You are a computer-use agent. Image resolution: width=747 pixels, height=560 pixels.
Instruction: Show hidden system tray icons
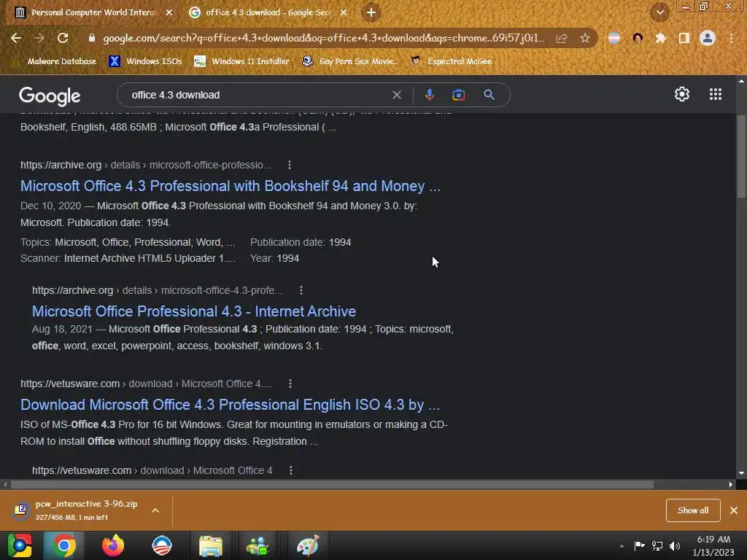click(622, 546)
